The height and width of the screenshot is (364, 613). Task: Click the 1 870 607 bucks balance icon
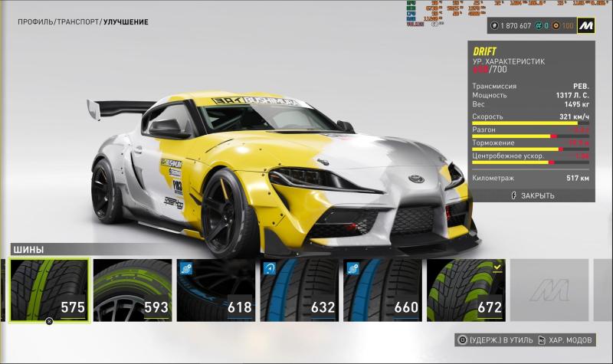point(495,26)
